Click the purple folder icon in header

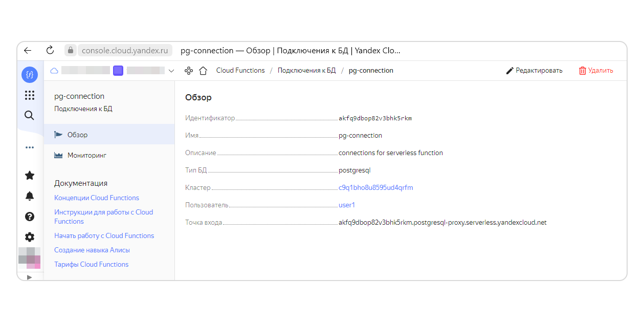click(x=118, y=71)
